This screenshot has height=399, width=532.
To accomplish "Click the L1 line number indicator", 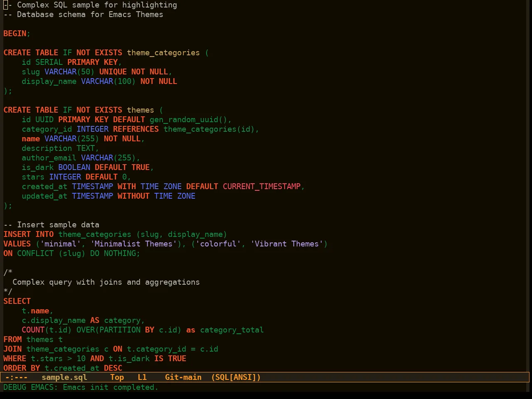I will pyautogui.click(x=142, y=377).
